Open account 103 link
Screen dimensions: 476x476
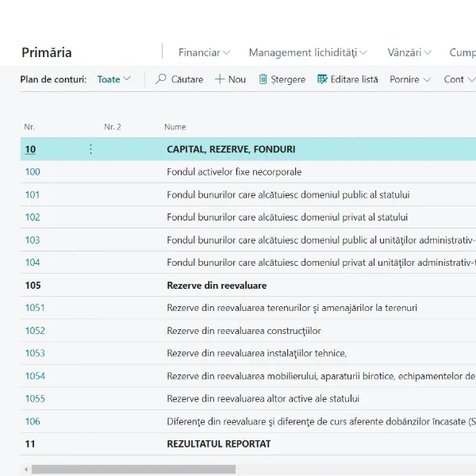33,240
